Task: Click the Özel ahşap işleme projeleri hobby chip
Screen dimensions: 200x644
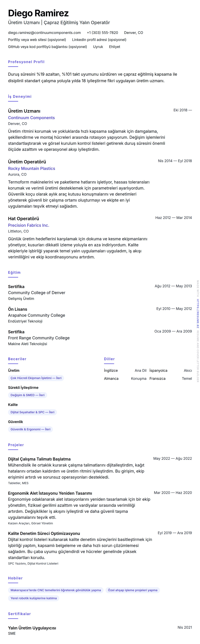Action: (x=133, y=590)
